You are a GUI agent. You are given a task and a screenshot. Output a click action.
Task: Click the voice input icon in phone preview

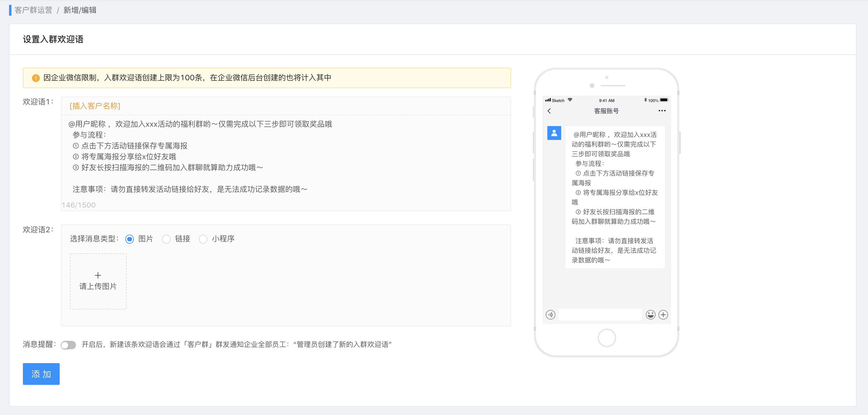(x=550, y=315)
